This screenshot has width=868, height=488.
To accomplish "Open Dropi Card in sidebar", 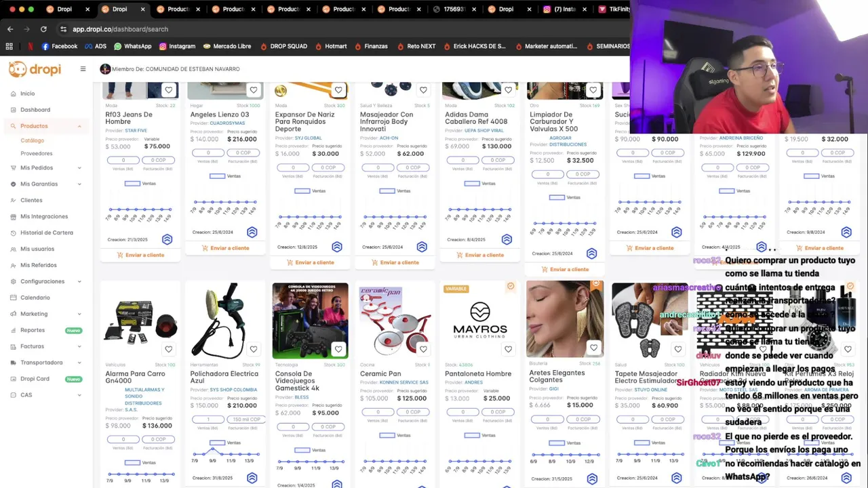I will click(35, 379).
